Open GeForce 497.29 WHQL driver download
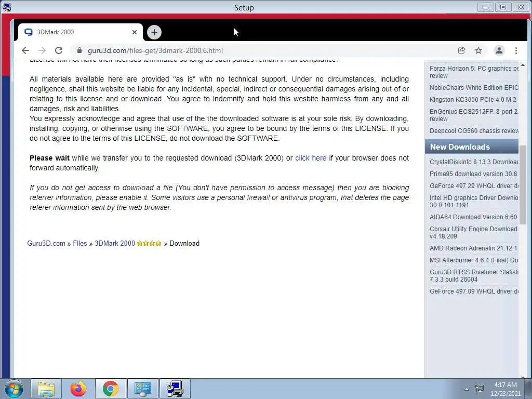Screen dimensions: 532x399 click(474, 186)
